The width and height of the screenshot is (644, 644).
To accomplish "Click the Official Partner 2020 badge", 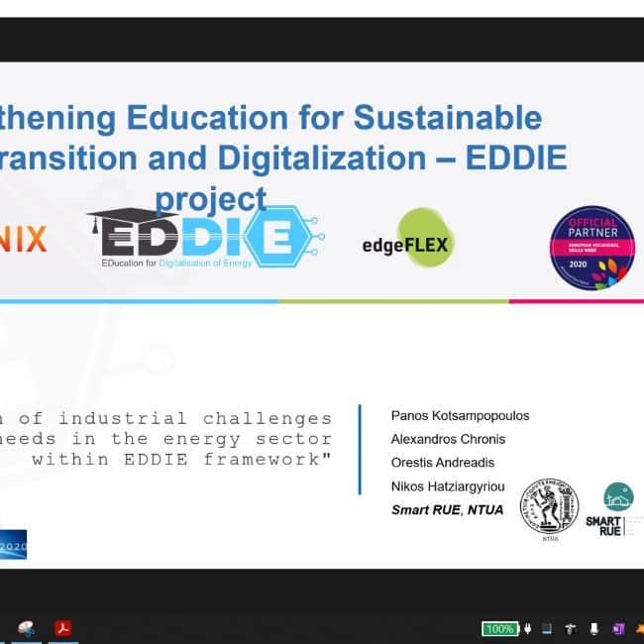I will (x=591, y=248).
